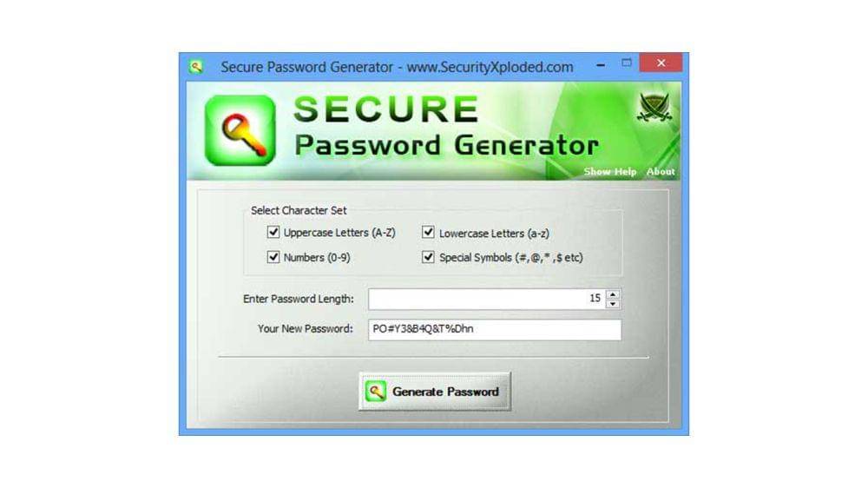
Task: Uncheck Lowercase Letters (a-z) checkbox
Action: click(428, 232)
